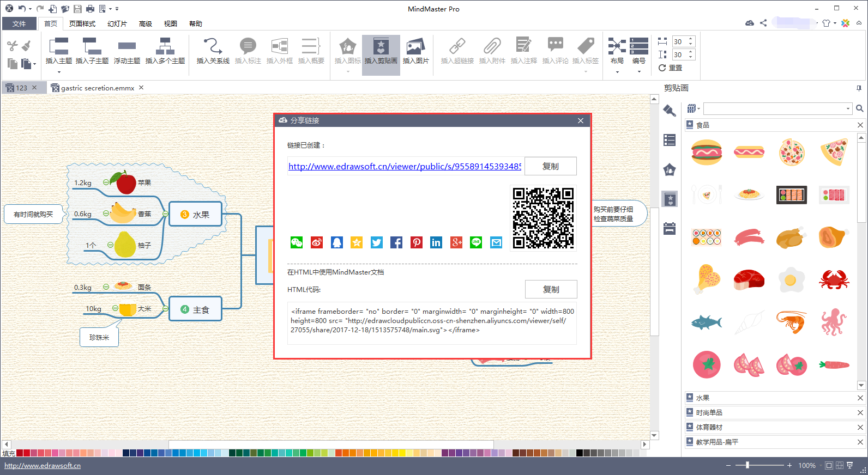Toggle the outline panel icon in the sidebar
Image resolution: width=868 pixels, height=475 pixels.
point(670,140)
